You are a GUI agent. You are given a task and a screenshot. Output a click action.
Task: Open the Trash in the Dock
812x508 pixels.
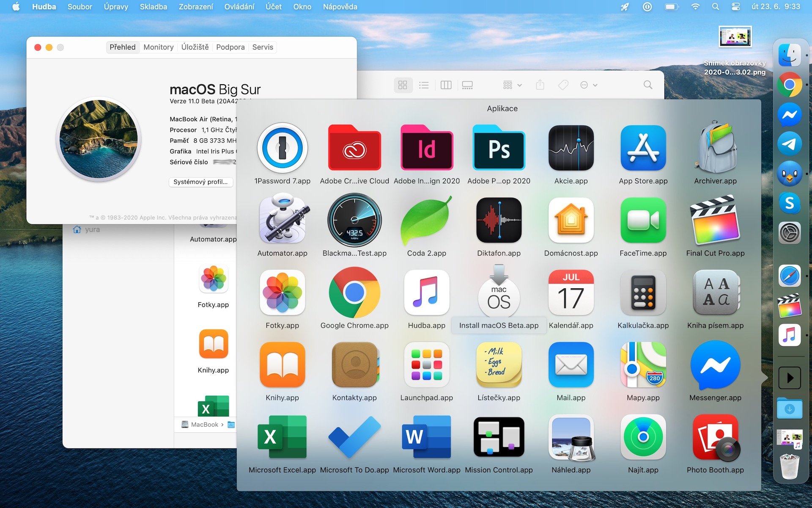coord(790,466)
